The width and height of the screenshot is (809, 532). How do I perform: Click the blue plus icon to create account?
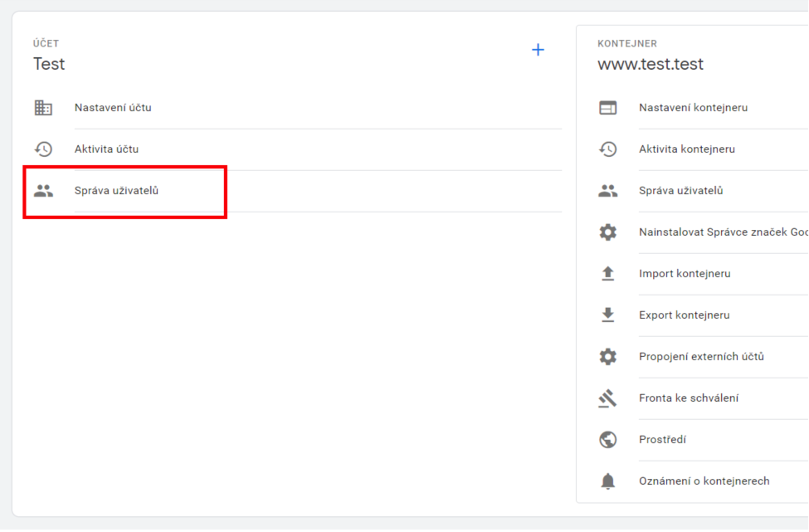click(538, 50)
